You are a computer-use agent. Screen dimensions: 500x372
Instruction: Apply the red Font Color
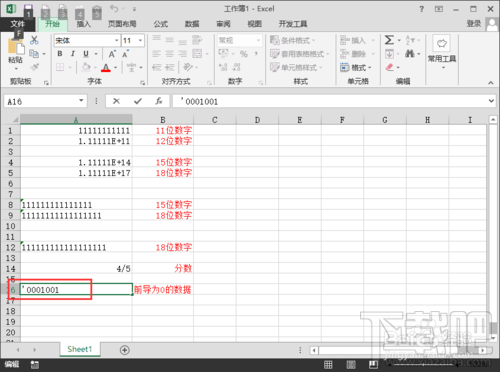(x=106, y=68)
